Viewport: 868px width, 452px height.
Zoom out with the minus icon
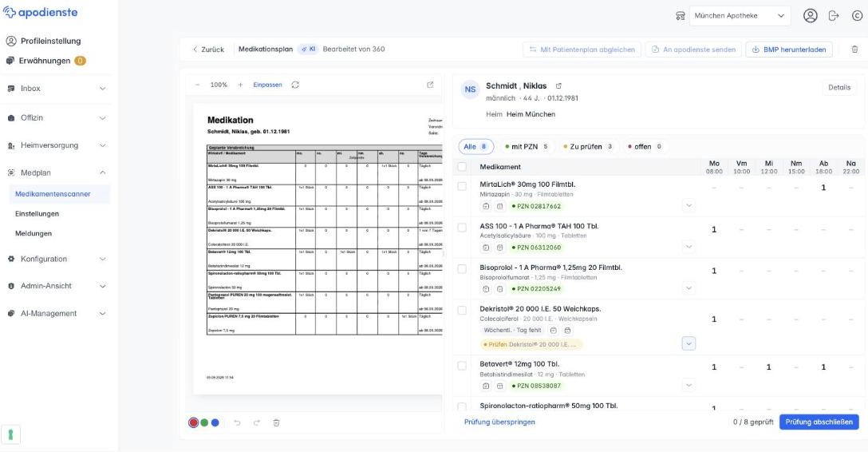pyautogui.click(x=198, y=85)
